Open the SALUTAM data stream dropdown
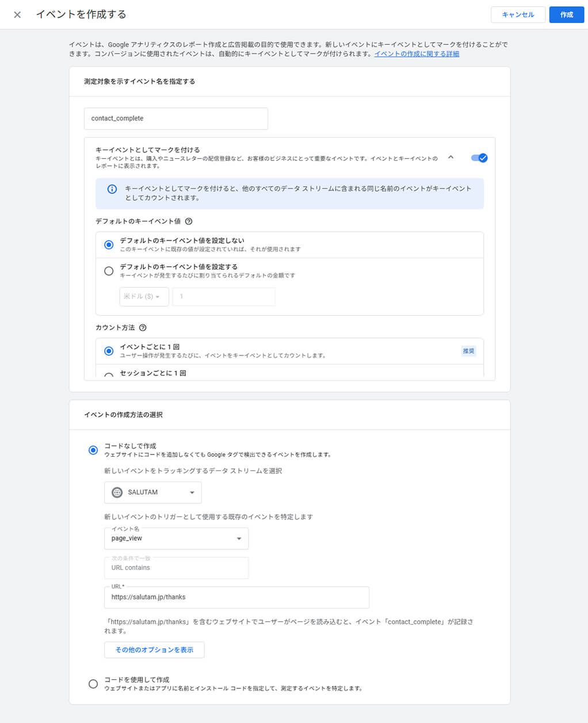588x723 pixels. [153, 492]
